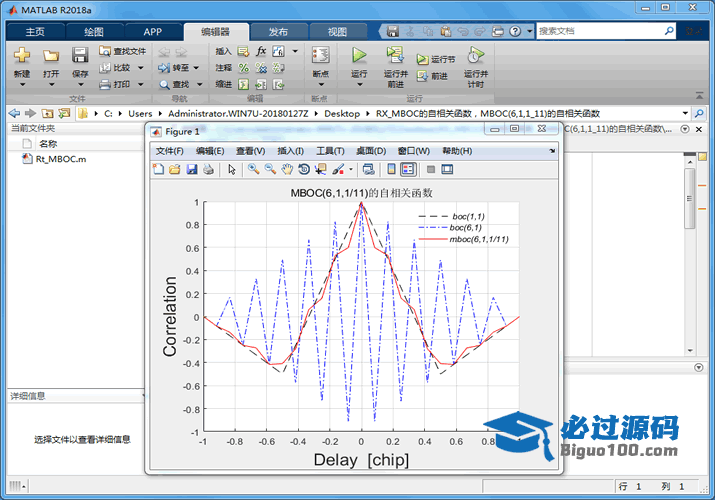Image resolution: width=715 pixels, height=500 pixels.
Task: Print the figure using the printer icon
Action: pyautogui.click(x=208, y=169)
